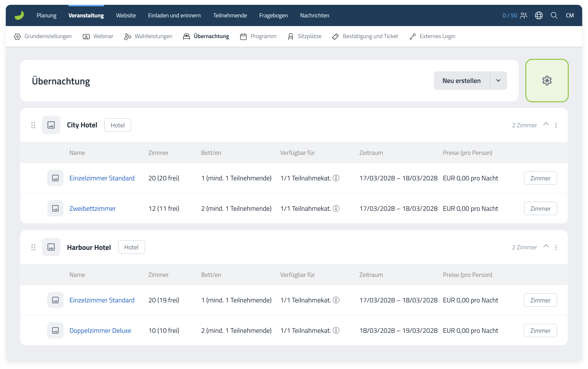
Task: Open the Doppelzimmer Deluxe link
Action: (100, 330)
